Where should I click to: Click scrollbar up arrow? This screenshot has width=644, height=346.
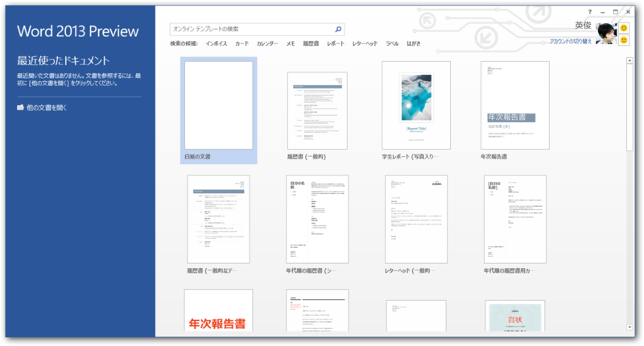click(x=630, y=60)
